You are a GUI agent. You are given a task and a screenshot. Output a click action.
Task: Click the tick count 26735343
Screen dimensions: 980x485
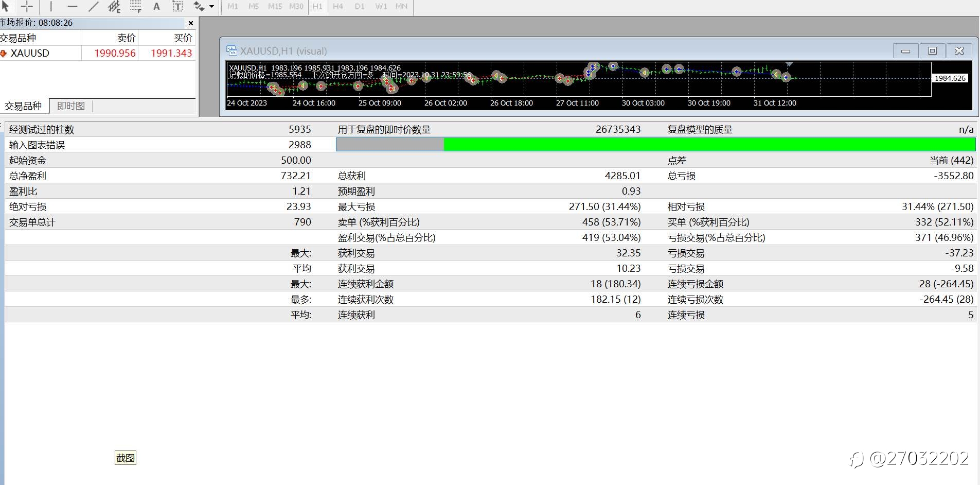(x=618, y=129)
